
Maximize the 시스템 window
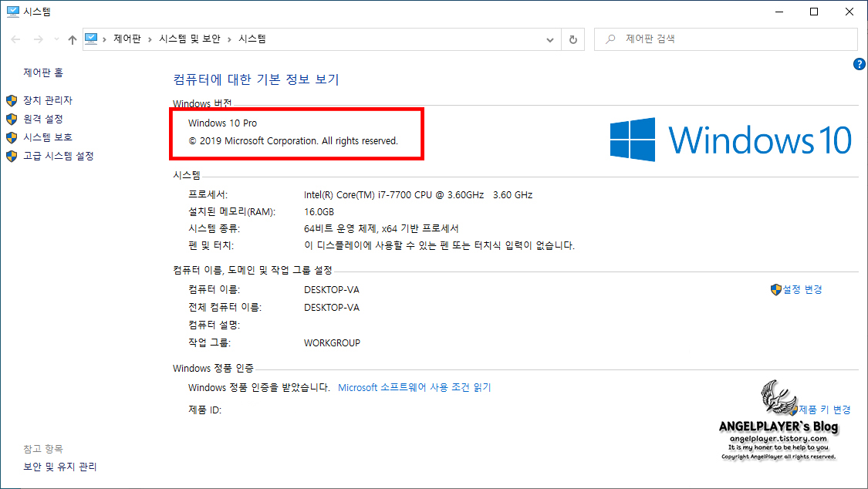(814, 12)
